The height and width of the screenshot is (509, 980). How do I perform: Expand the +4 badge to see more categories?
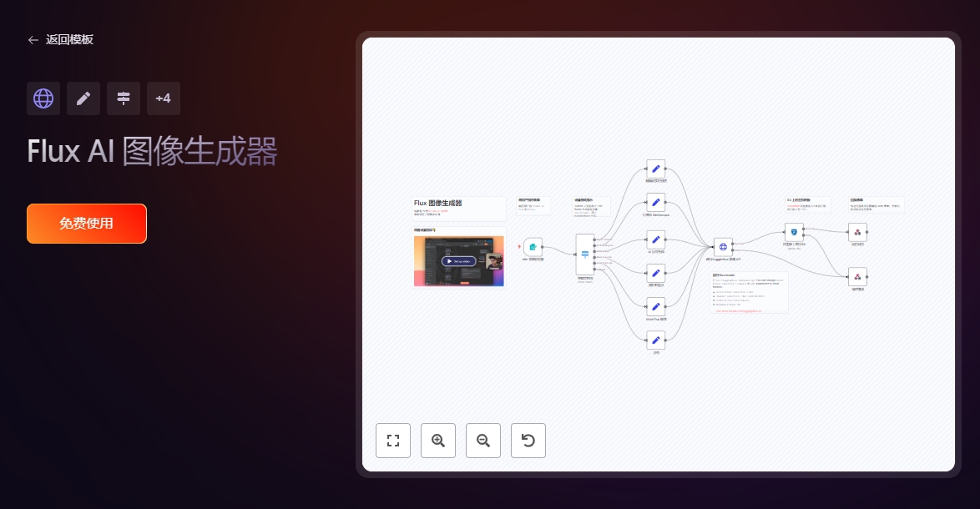tap(164, 98)
